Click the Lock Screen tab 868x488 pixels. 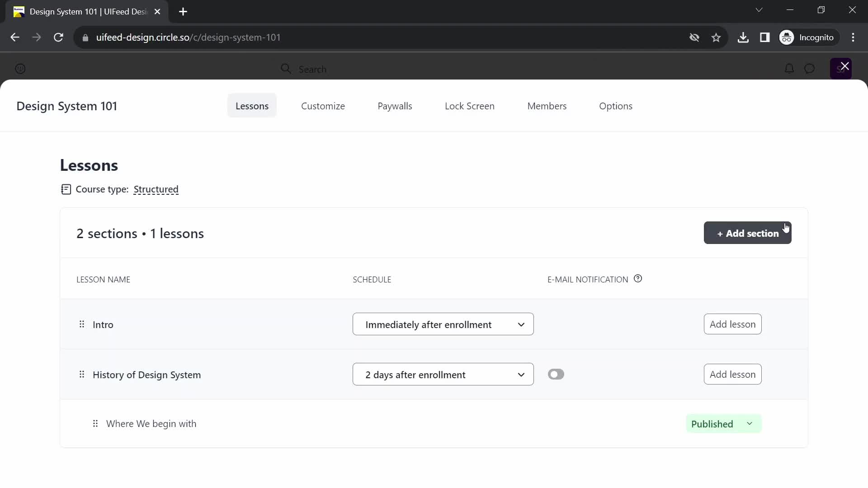click(x=470, y=106)
